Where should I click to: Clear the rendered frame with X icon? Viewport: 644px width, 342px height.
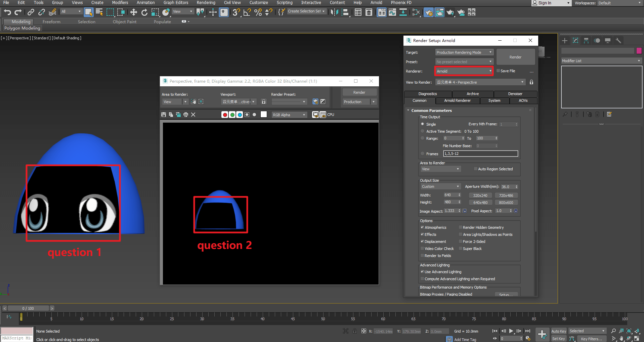tap(193, 115)
